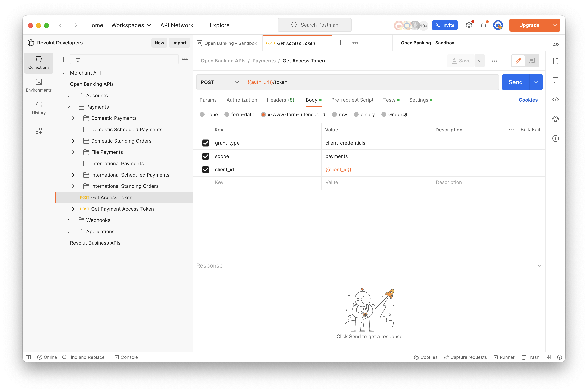The width and height of the screenshot is (588, 392).
Task: Open two-pane view icon in status bar
Action: (548, 357)
